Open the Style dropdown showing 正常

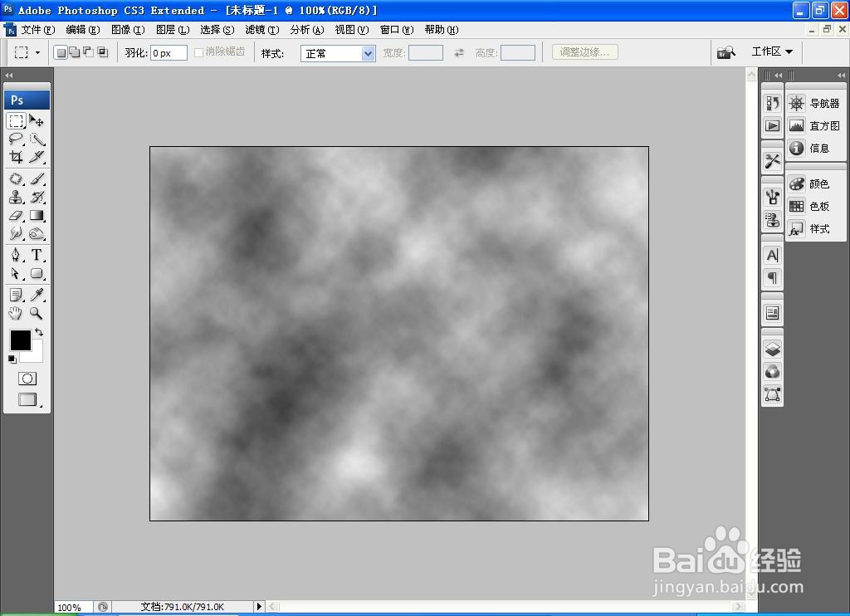pos(338,53)
